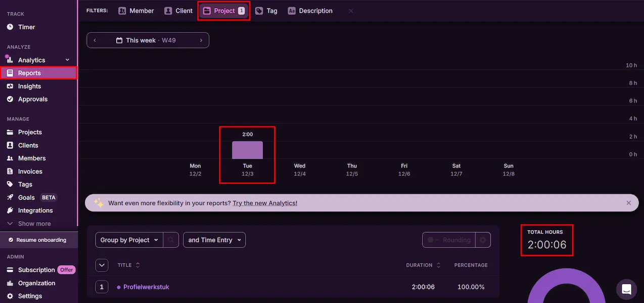Screen dimensions: 644x303
Task: Open the Client filter
Action: point(178,11)
